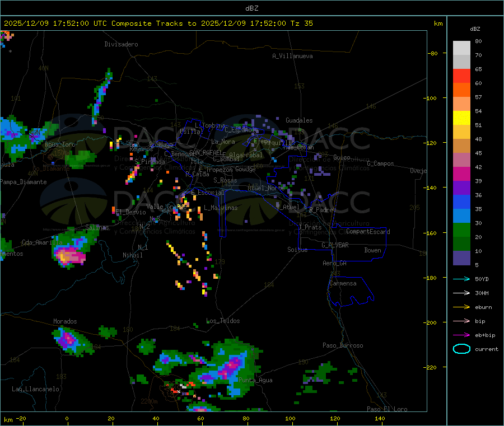Viewport: 504px width, 426px height.
Task: Select the 5 dBZ purple color swatch
Action: point(461,258)
